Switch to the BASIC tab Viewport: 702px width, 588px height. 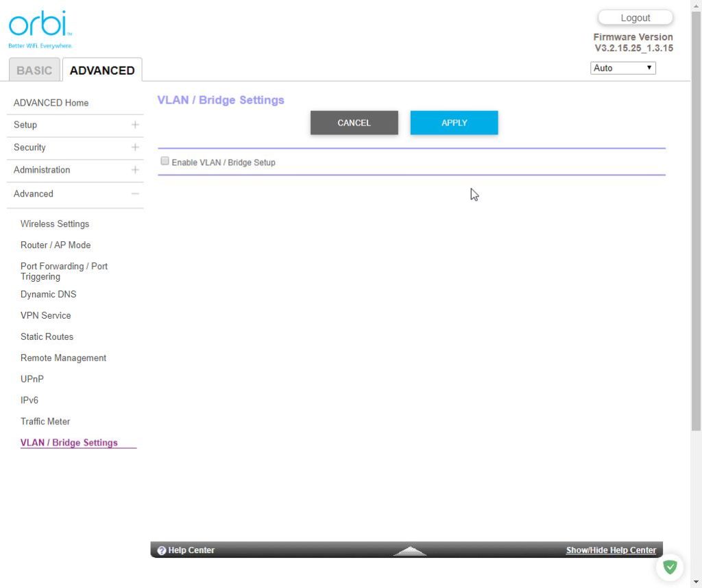click(x=34, y=71)
